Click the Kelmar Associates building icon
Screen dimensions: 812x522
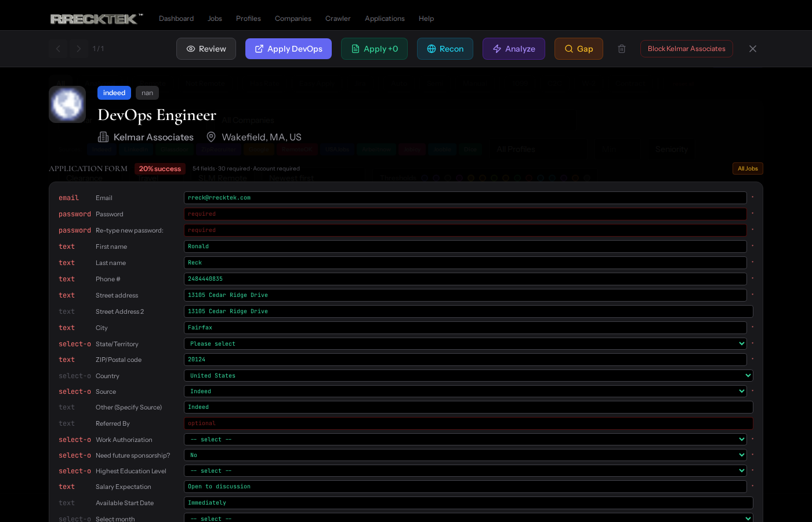click(103, 137)
